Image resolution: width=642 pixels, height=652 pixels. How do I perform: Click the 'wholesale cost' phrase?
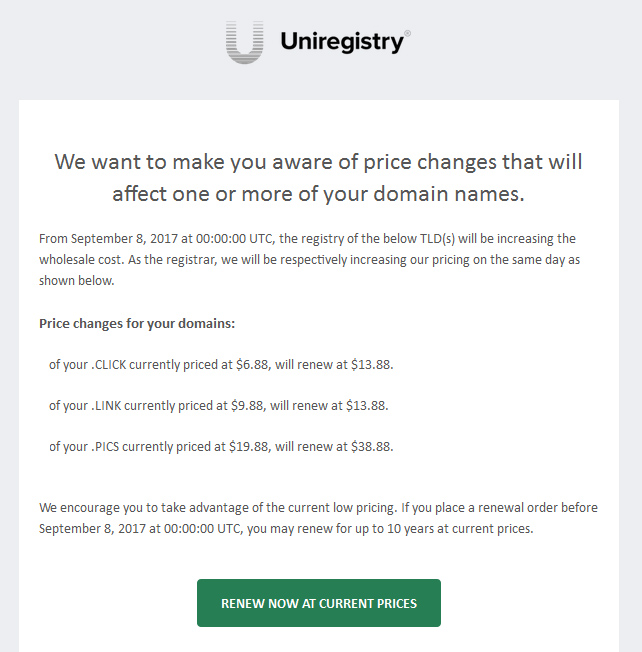tap(81, 260)
